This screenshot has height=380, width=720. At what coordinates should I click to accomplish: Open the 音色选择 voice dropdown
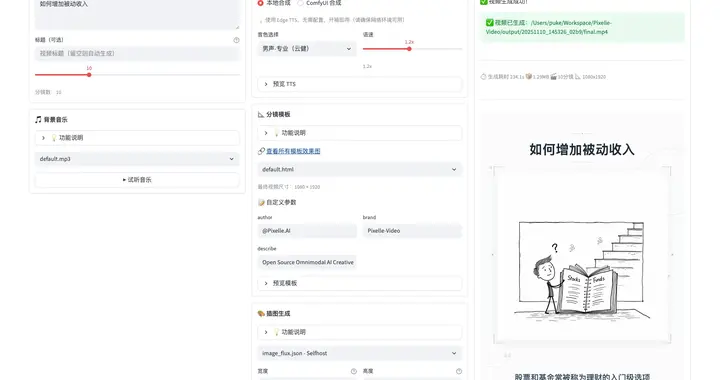tap(307, 49)
